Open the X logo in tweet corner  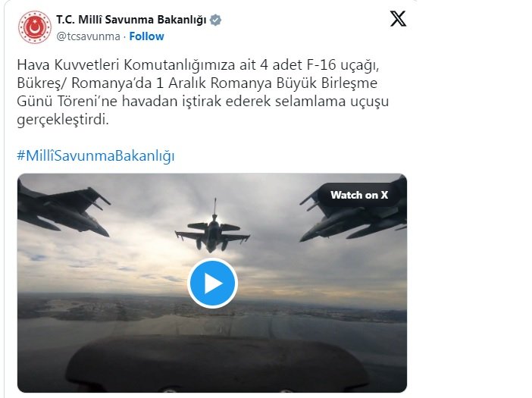coord(398,19)
